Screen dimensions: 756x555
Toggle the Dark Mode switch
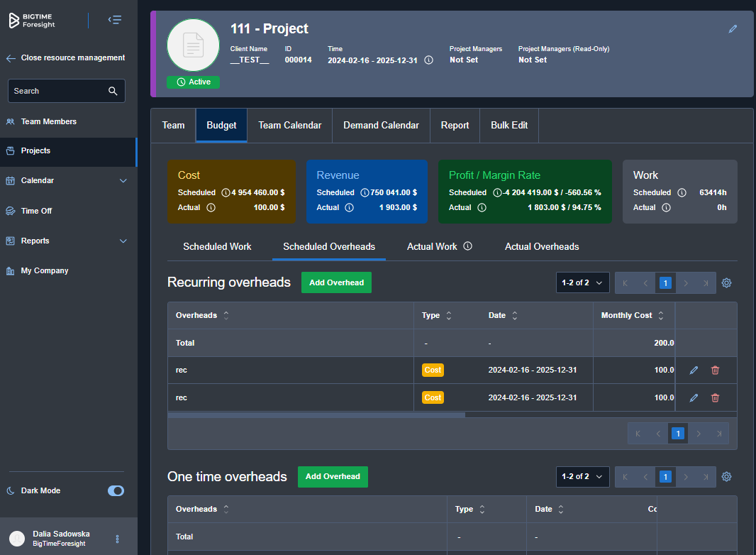coord(116,490)
